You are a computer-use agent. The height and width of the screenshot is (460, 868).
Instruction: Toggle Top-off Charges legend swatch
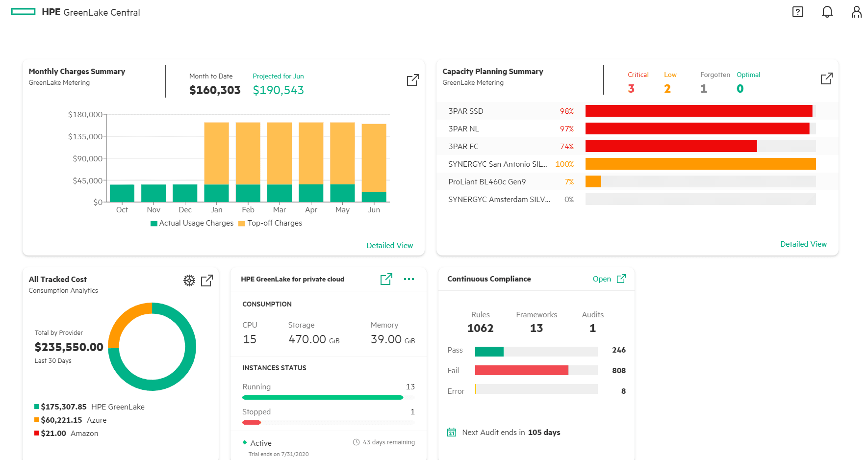click(x=242, y=224)
